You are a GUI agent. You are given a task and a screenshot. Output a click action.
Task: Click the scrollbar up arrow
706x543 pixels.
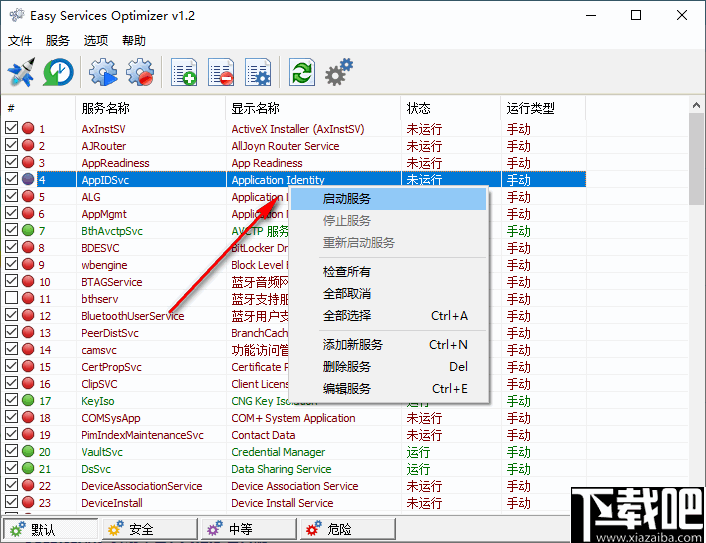(x=696, y=105)
